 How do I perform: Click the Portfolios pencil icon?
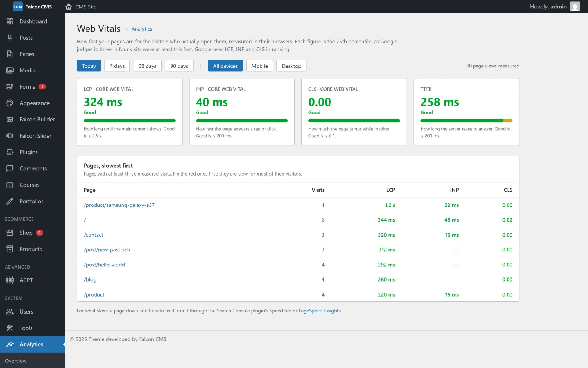[10, 201]
